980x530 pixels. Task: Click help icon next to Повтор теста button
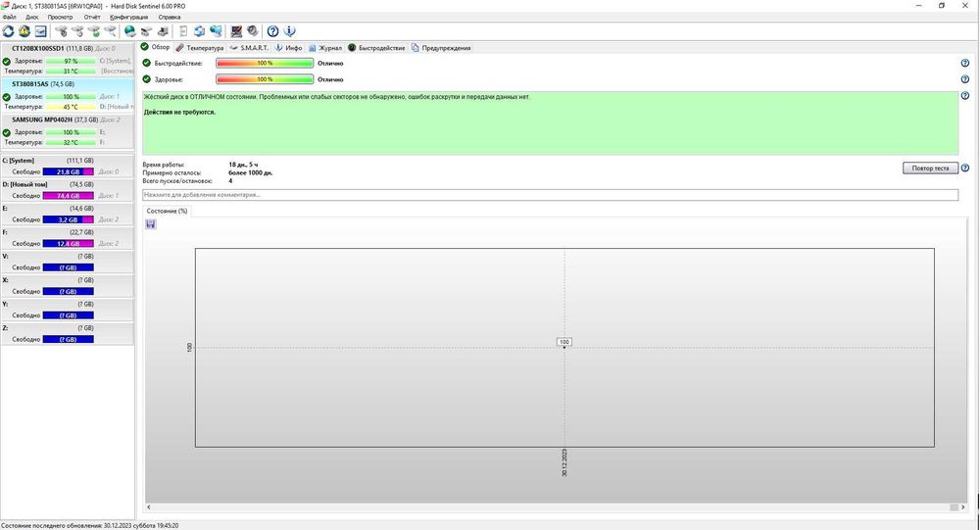[965, 169]
